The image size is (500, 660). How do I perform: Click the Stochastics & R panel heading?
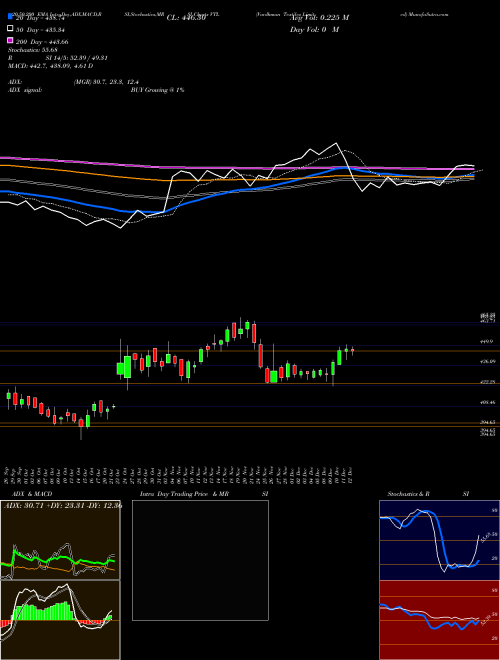click(409, 494)
